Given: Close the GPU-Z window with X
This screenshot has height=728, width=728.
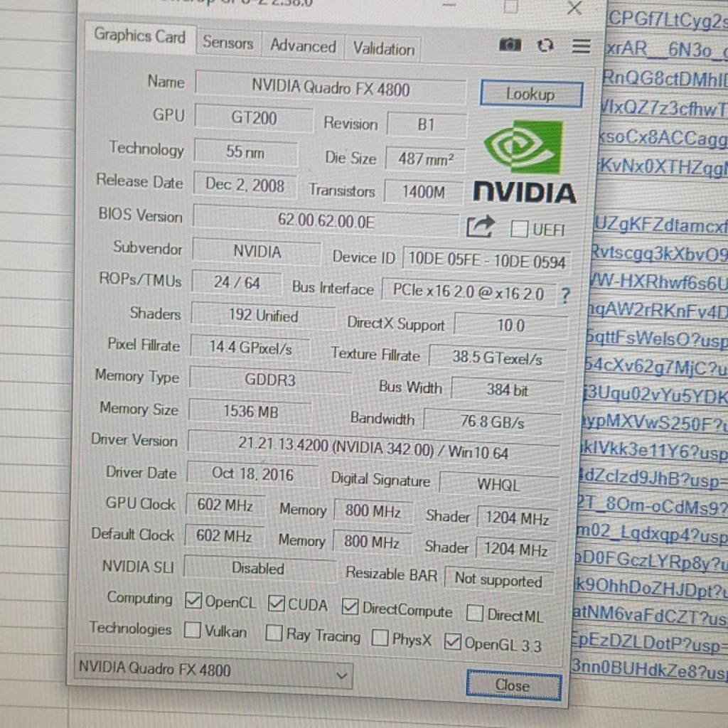Looking at the screenshot, I should click(x=574, y=8).
